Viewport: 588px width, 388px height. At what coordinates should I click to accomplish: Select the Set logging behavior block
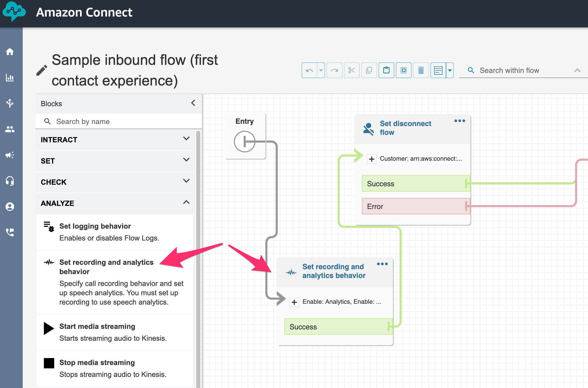[115, 232]
